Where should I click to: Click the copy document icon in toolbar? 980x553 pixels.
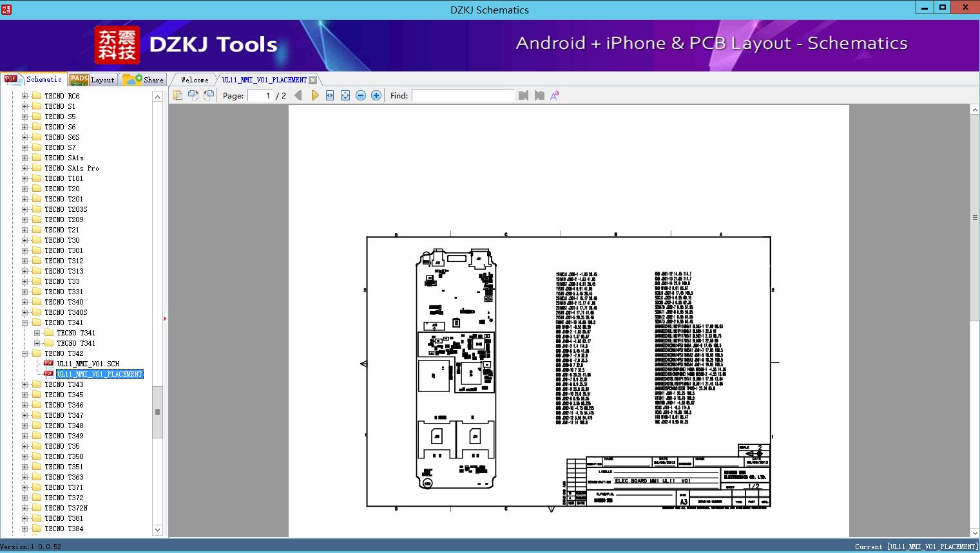177,95
